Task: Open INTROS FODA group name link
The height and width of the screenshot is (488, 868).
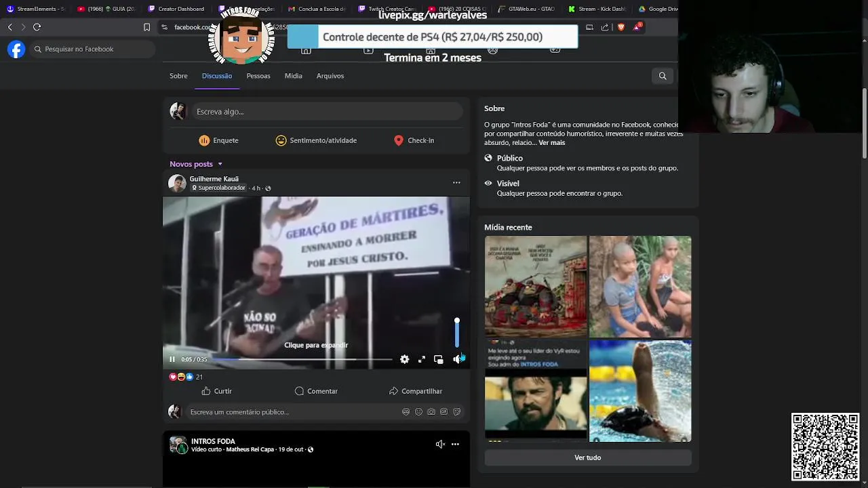Action: click(213, 441)
